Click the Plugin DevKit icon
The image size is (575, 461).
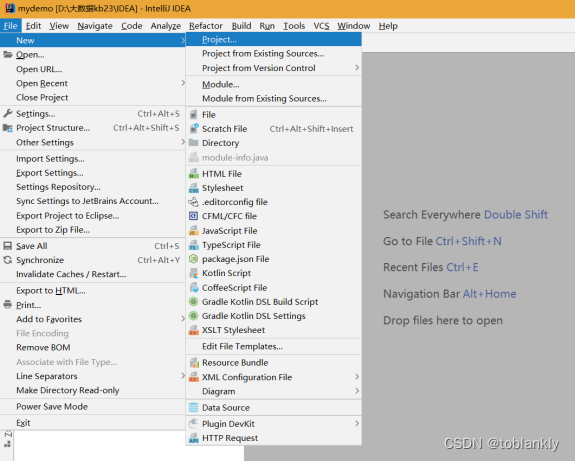click(194, 424)
